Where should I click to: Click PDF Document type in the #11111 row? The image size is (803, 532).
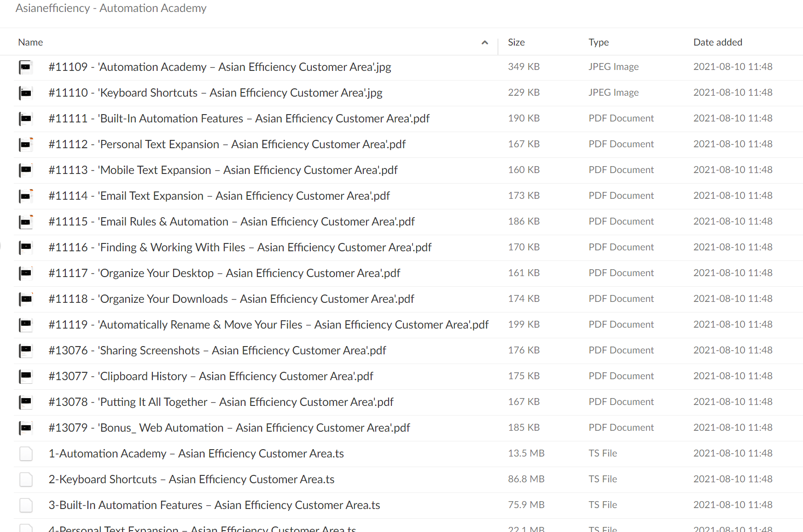click(621, 118)
